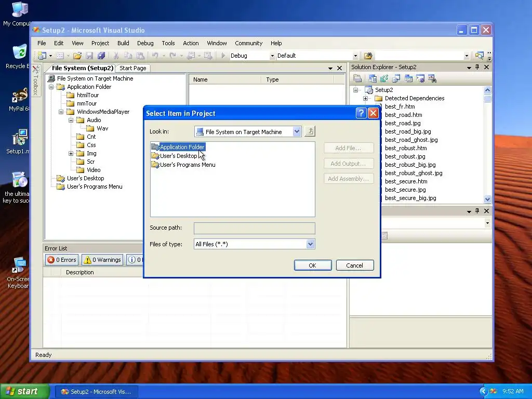The image size is (532, 399).
Task: Open the Toolbox side panel
Action: click(x=36, y=80)
